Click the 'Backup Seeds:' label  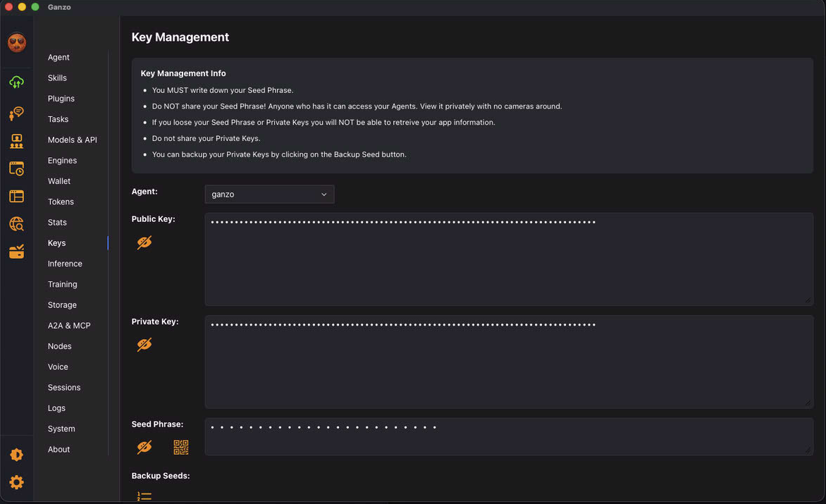(161, 476)
